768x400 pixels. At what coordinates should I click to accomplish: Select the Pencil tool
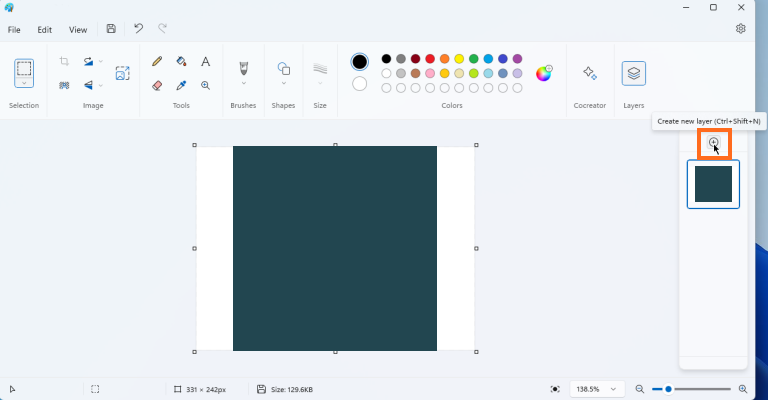click(157, 61)
